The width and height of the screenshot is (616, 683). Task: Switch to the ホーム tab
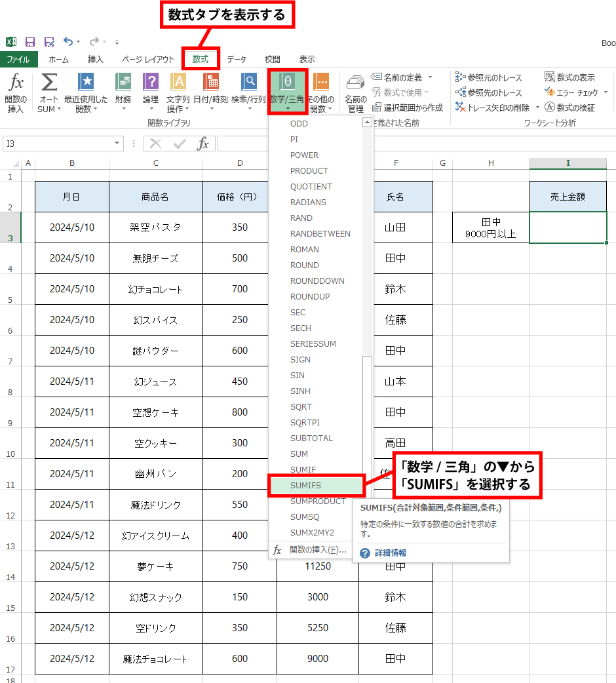point(59,59)
